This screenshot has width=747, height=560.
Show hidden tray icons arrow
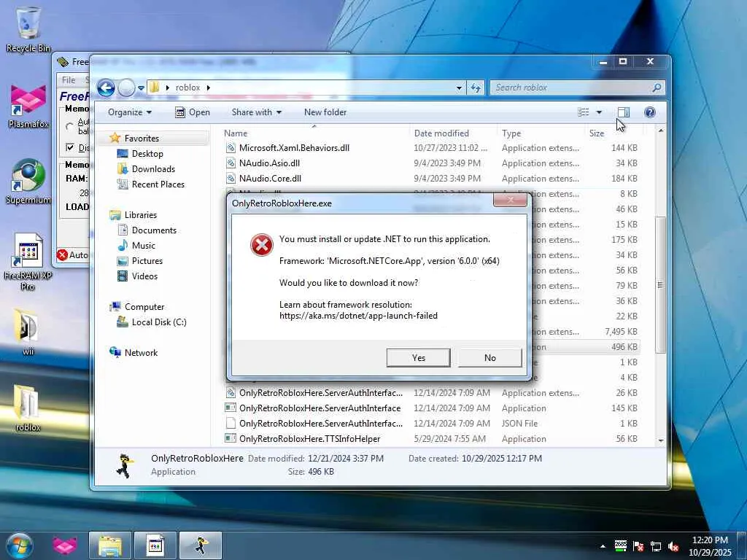(603, 546)
